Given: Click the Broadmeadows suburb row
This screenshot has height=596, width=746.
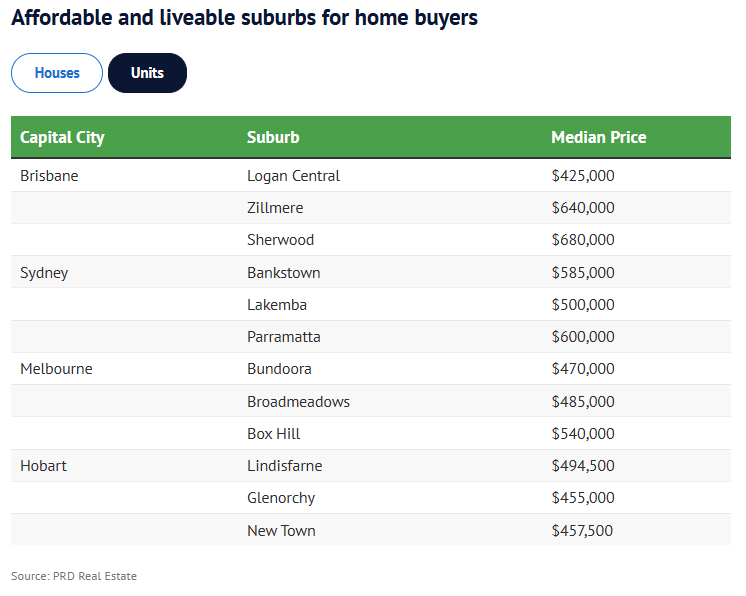Looking at the screenshot, I should point(298,402).
